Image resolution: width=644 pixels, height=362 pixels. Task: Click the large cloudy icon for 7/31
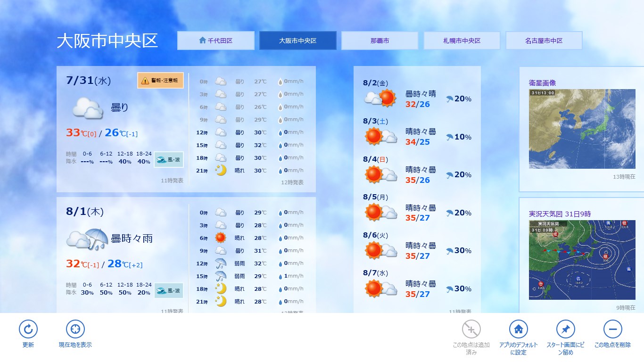point(88,108)
